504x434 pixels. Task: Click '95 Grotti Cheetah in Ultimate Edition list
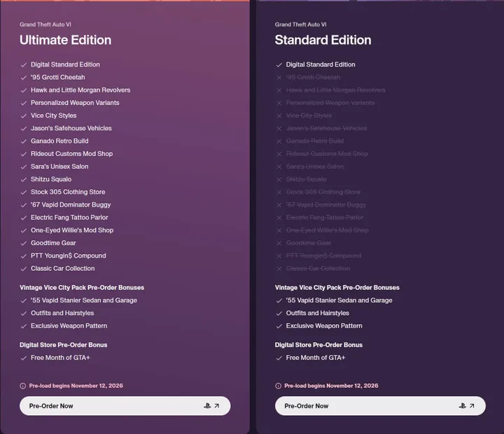point(58,77)
